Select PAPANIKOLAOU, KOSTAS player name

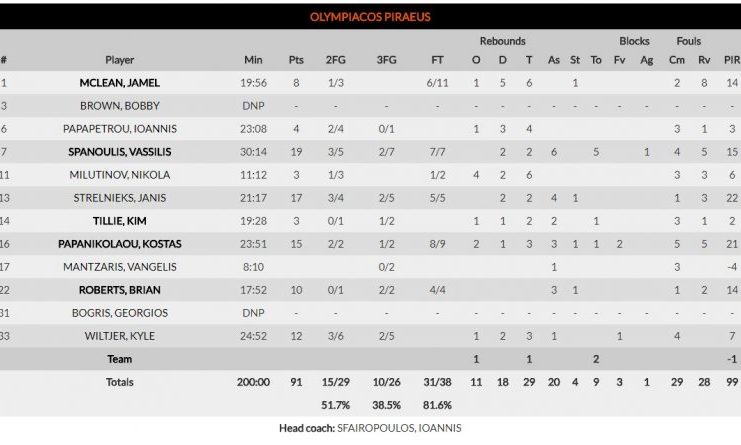(x=119, y=244)
